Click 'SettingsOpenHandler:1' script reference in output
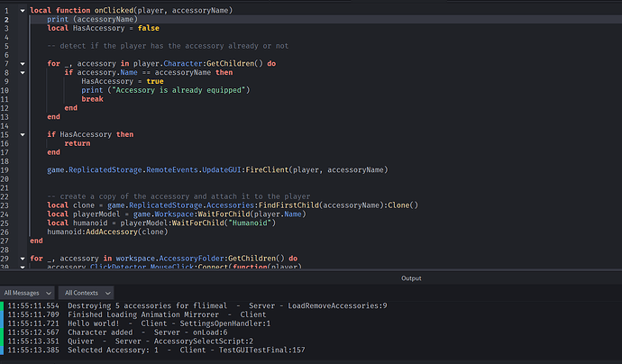This screenshot has width=622, height=364. pyautogui.click(x=225, y=323)
